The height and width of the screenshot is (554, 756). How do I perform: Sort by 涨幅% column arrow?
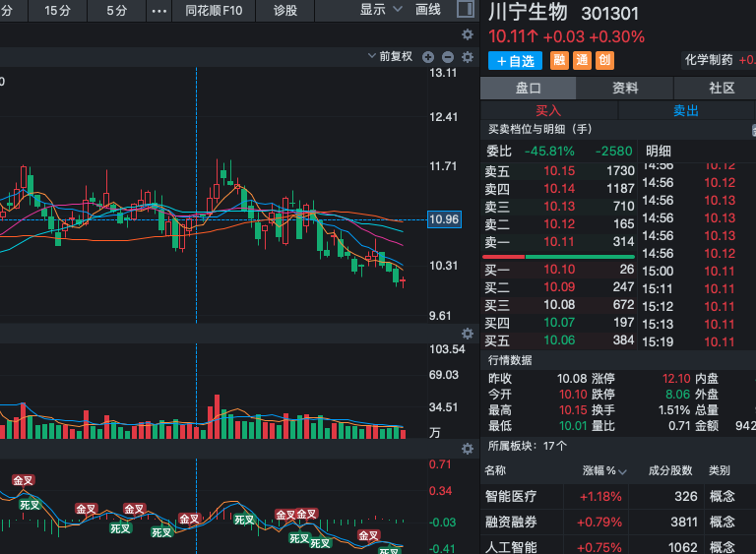[x=622, y=471]
